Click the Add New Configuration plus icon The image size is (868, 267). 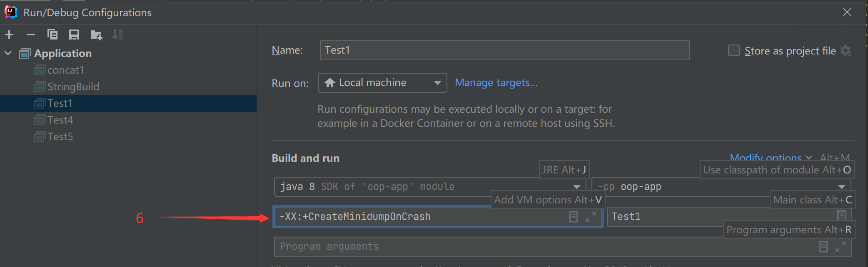9,35
